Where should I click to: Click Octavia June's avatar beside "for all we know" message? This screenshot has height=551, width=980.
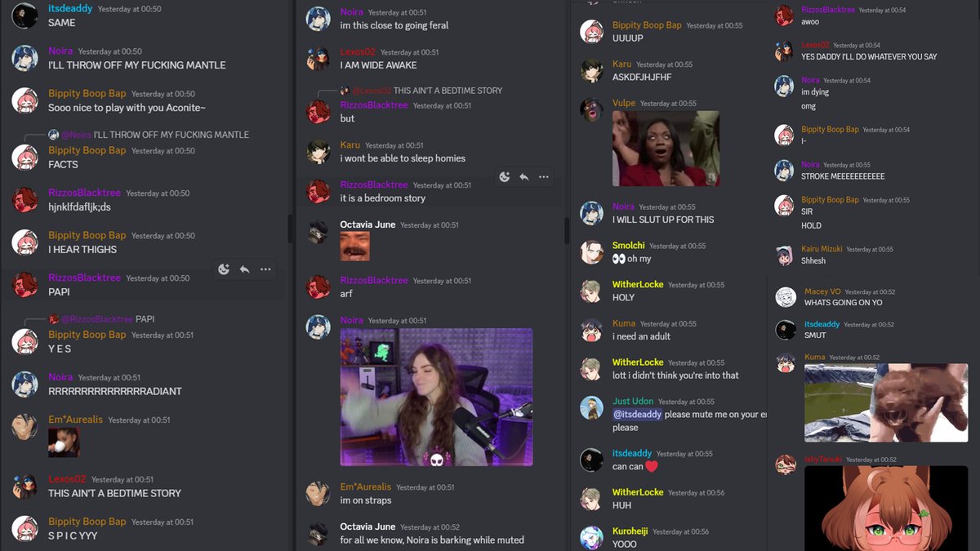tap(318, 533)
